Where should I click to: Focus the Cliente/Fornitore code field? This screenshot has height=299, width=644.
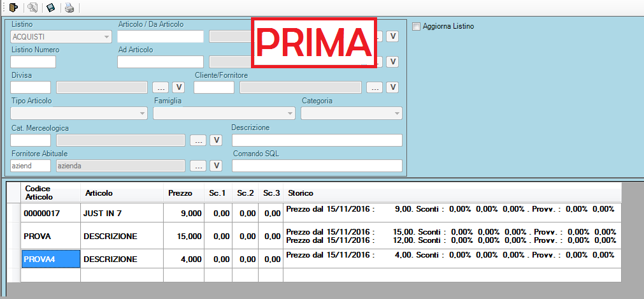point(214,87)
